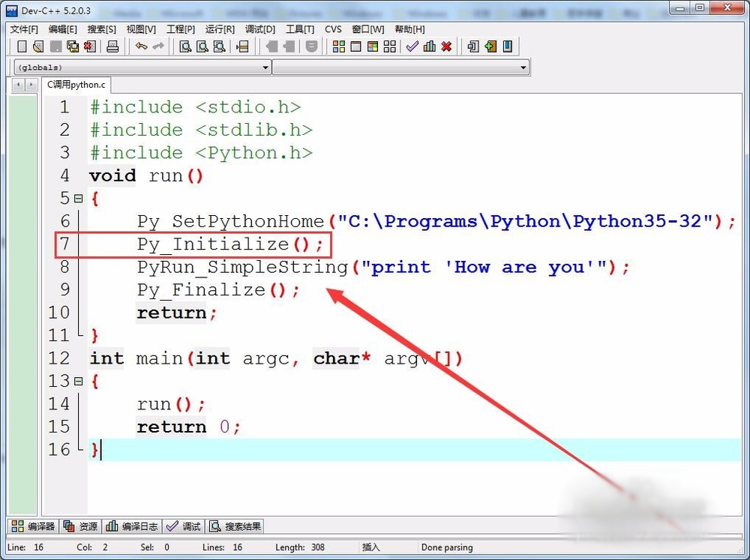
Task: Click the Undo arrow icon
Action: (x=141, y=46)
